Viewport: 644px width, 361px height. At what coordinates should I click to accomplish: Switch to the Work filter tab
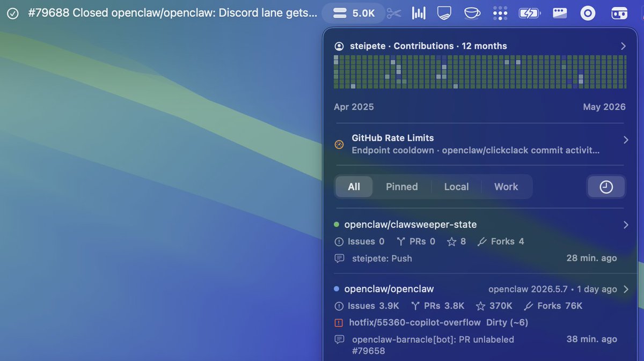tap(506, 187)
